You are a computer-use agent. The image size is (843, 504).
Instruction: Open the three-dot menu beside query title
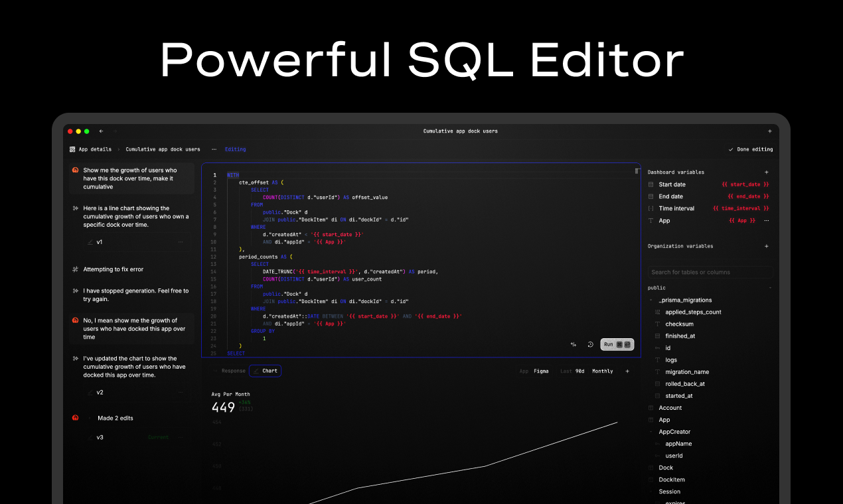click(214, 149)
